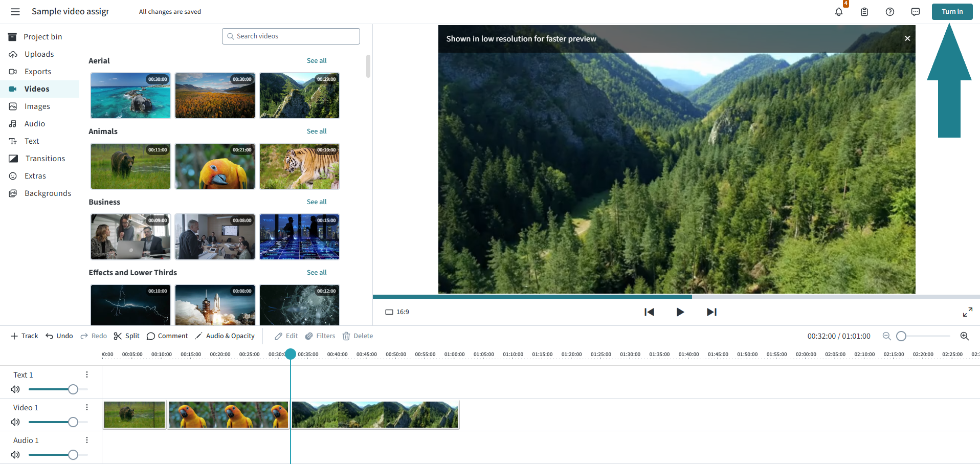980x464 pixels.
Task: Mute the Text 1 track
Action: pos(15,389)
